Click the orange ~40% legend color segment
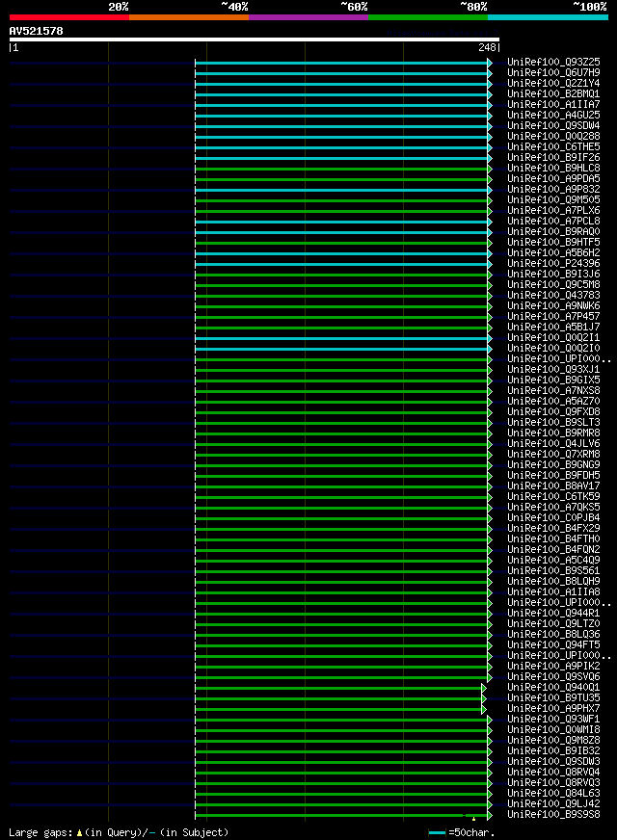This screenshot has height=840, width=617. coord(189,17)
